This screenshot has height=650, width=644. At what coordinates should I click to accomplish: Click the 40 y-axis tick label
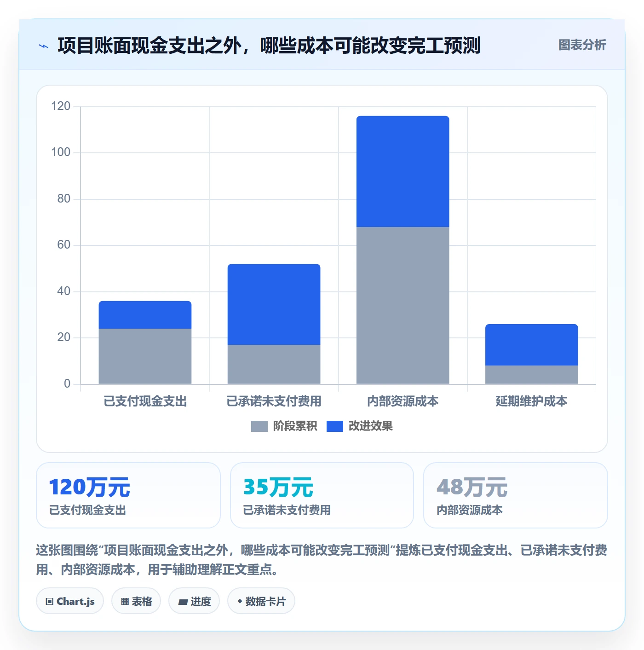pyautogui.click(x=63, y=291)
